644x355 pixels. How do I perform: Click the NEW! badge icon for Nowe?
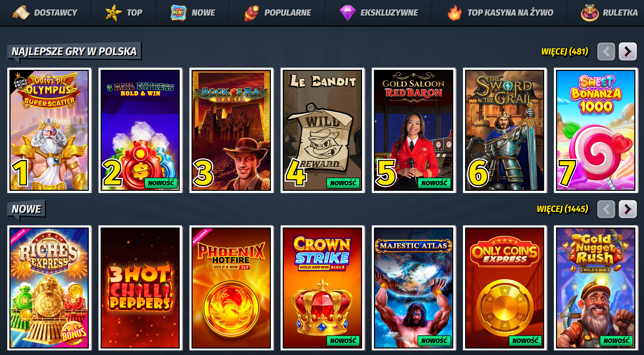click(178, 13)
